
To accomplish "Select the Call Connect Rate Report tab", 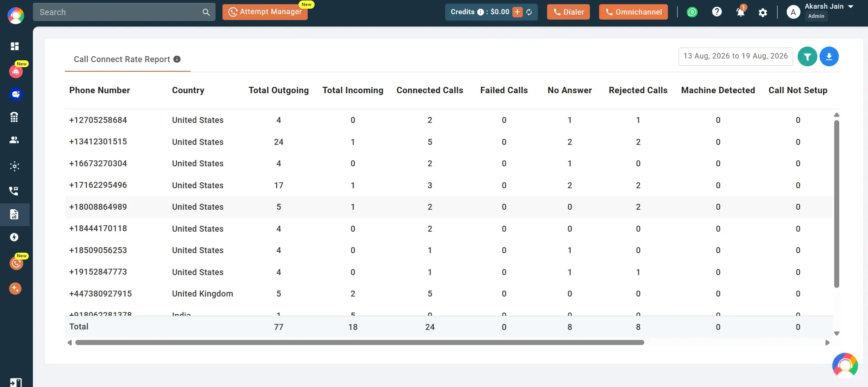I will [x=127, y=59].
